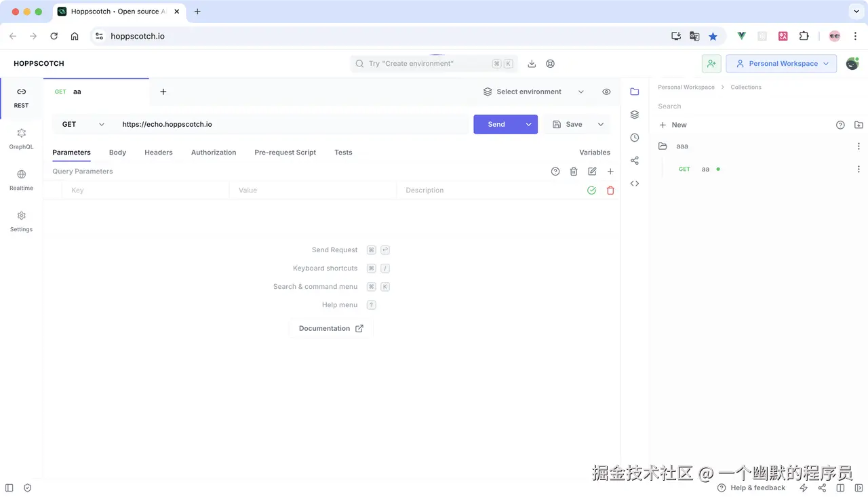This screenshot has height=497, width=868.
Task: Switch to the Parameters tab
Action: tap(71, 153)
